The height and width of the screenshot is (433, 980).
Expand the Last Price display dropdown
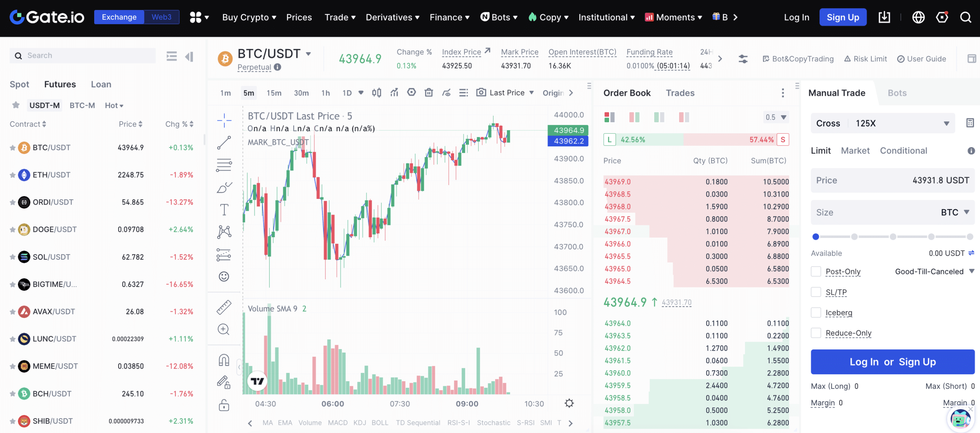[531, 93]
